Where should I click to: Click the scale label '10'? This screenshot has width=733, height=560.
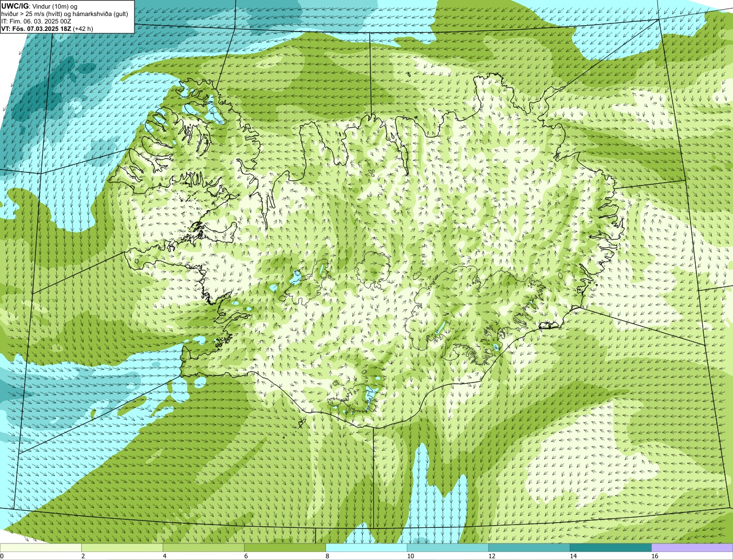click(x=410, y=556)
